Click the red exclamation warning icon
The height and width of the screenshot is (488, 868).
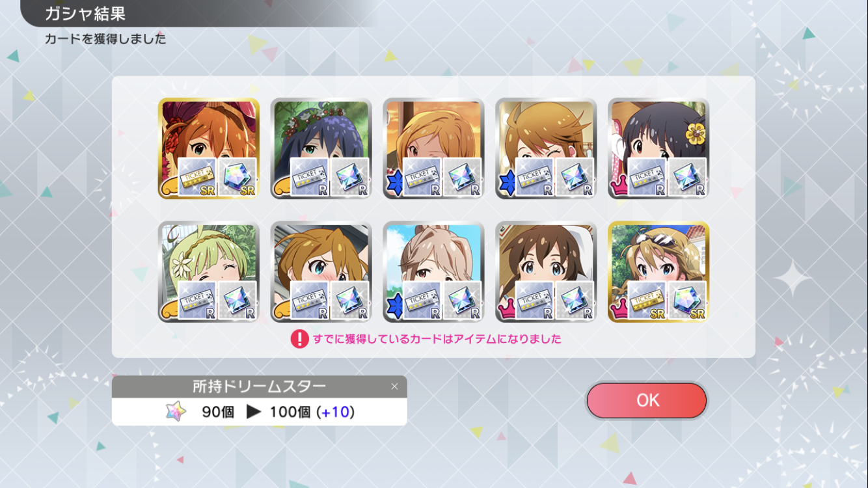[x=299, y=339]
